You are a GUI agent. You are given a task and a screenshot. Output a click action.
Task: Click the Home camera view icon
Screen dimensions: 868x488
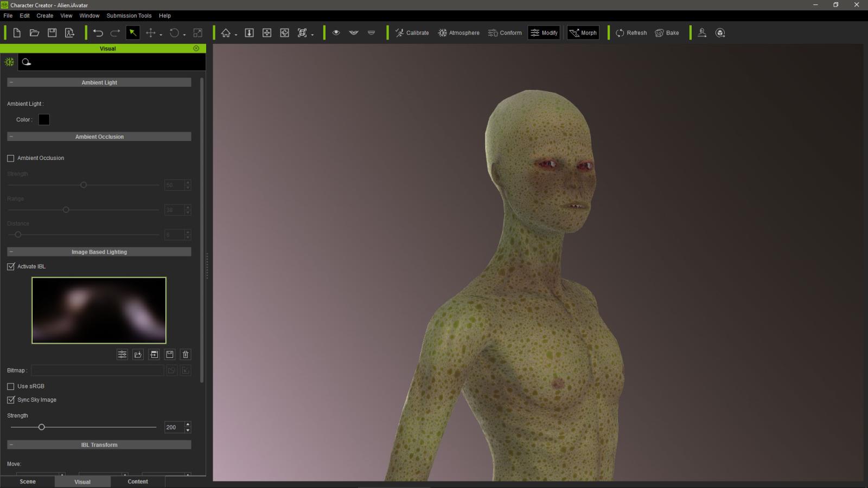pos(226,33)
